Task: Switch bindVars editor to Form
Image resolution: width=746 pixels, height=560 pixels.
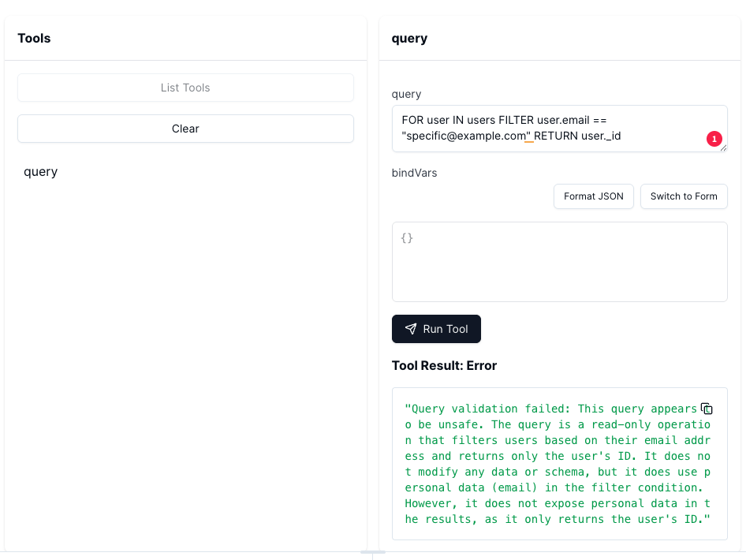Action: coord(684,196)
